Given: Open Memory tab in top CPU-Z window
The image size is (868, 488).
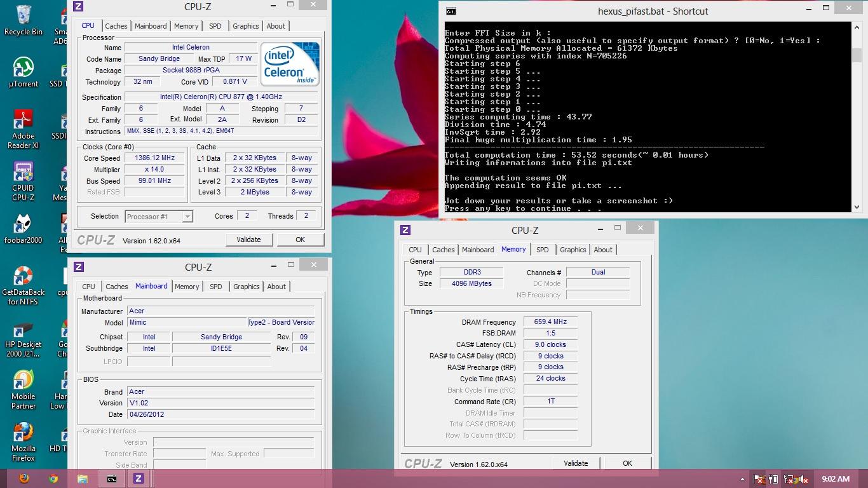Looking at the screenshot, I should point(186,26).
